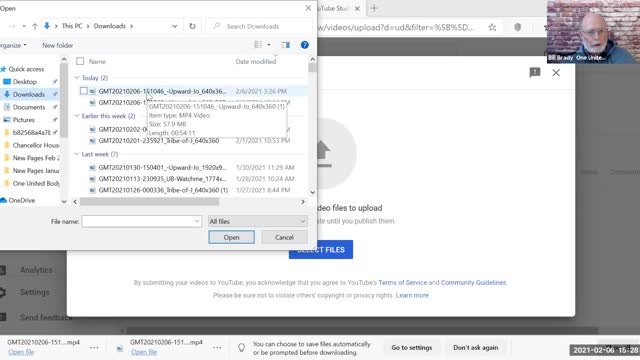Open Analytics in YouTube Studio sidebar
This screenshot has height=360, width=640.
[x=36, y=270]
